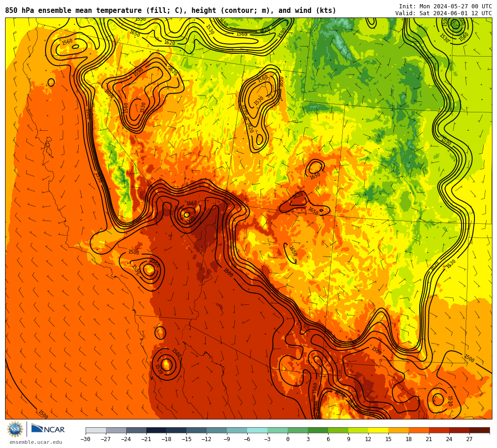Screen dimensions: 497x448
Task: Pick the 9 to 12 yellow-green swatch
Action: coord(358,430)
